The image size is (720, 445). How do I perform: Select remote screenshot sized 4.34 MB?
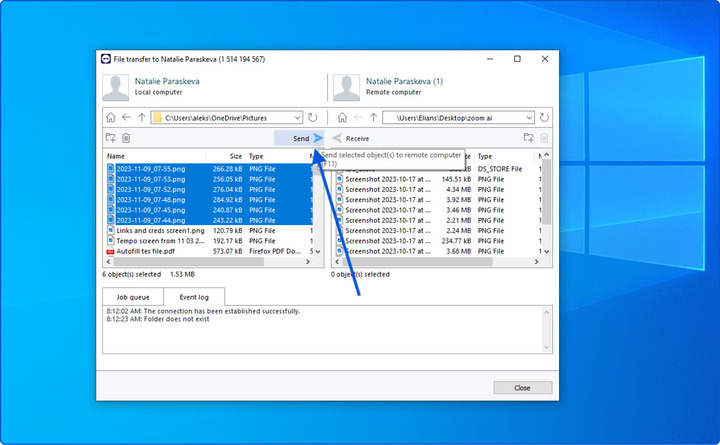(388, 189)
